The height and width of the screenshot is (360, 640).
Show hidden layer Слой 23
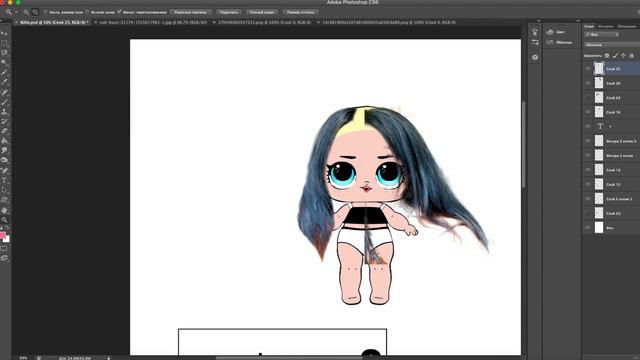587,213
